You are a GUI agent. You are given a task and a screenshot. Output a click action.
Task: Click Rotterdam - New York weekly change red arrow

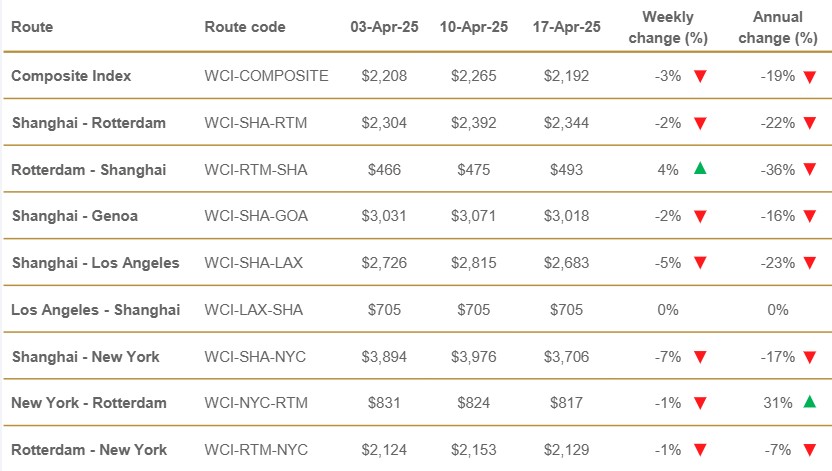tap(700, 449)
